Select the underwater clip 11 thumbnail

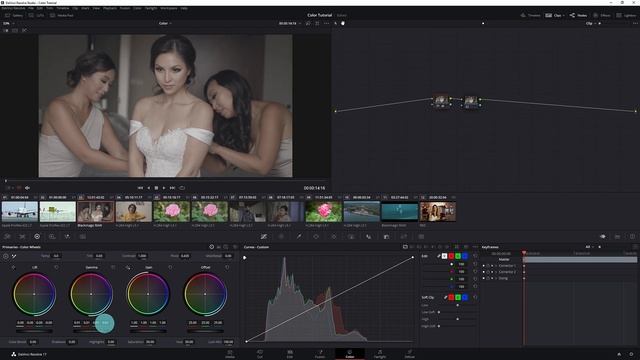pos(400,211)
